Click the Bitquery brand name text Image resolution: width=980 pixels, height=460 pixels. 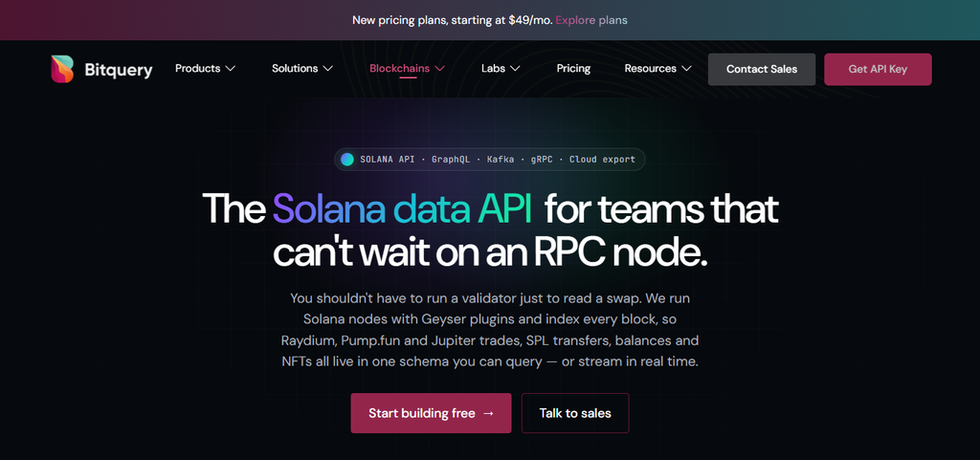point(119,70)
